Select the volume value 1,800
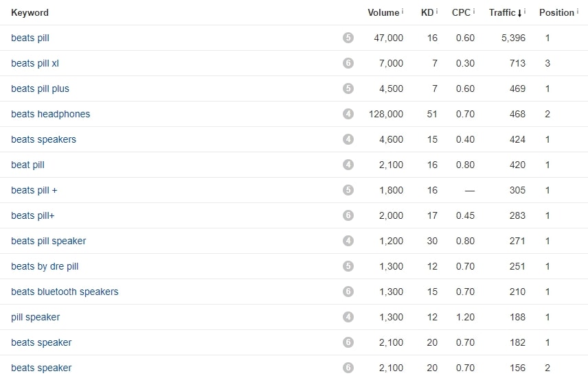The width and height of the screenshot is (588, 378). coord(391,190)
